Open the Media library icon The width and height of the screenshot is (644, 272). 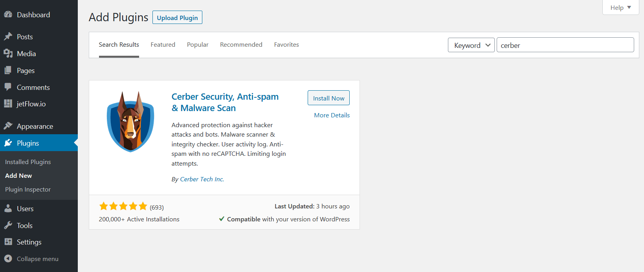coord(8,53)
